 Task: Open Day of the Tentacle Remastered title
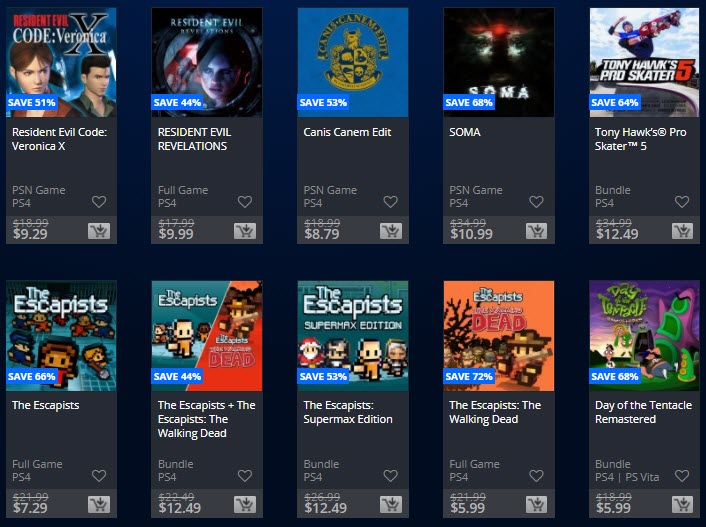pyautogui.click(x=643, y=412)
